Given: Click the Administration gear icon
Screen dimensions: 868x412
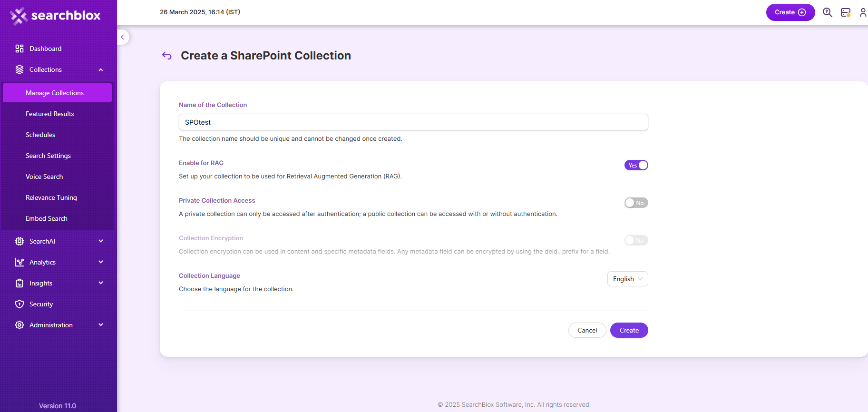Looking at the screenshot, I should click(x=20, y=325).
